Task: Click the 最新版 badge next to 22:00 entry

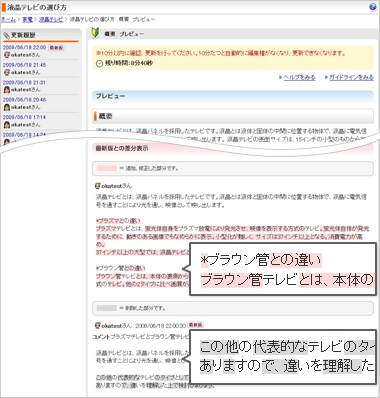Action: click(56, 48)
